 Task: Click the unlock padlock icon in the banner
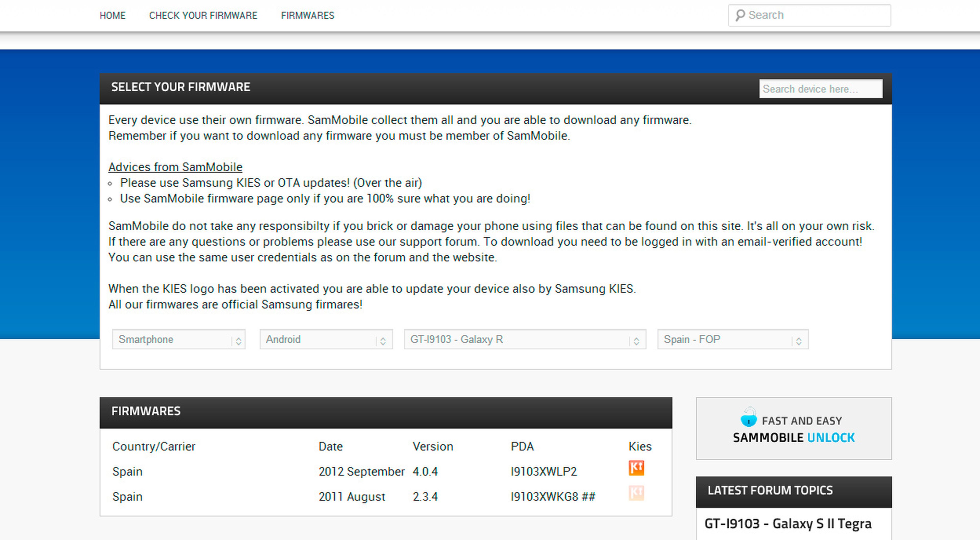pos(748,417)
